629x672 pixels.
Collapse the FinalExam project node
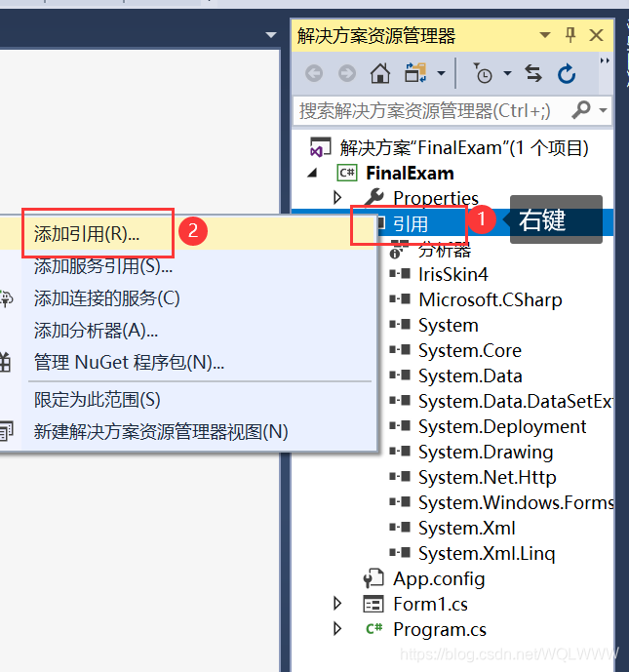click(312, 174)
